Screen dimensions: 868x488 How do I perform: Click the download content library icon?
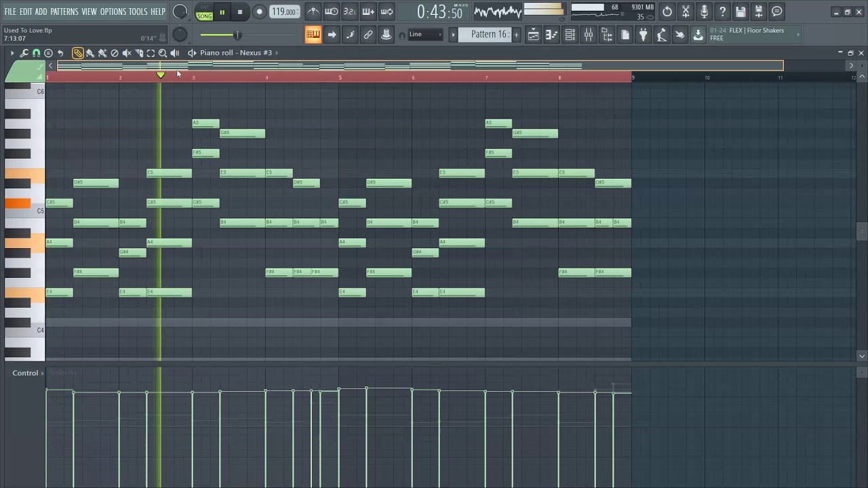coord(698,35)
